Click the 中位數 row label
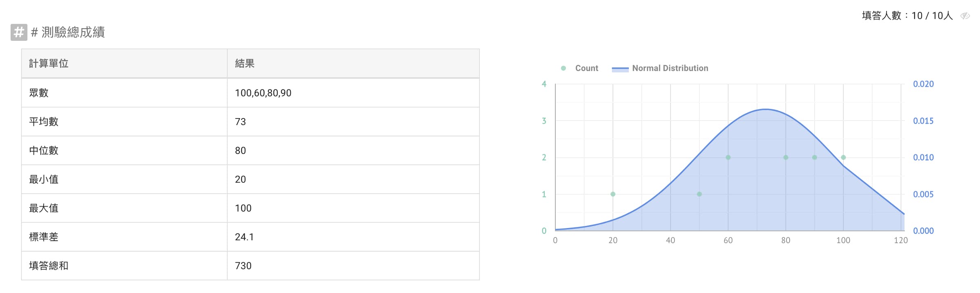Image resolution: width=980 pixels, height=293 pixels. (44, 150)
